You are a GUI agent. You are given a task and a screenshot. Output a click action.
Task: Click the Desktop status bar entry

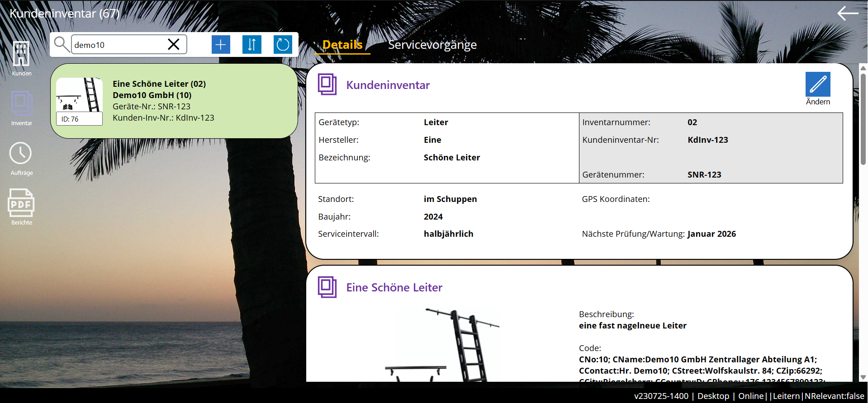pyautogui.click(x=713, y=396)
